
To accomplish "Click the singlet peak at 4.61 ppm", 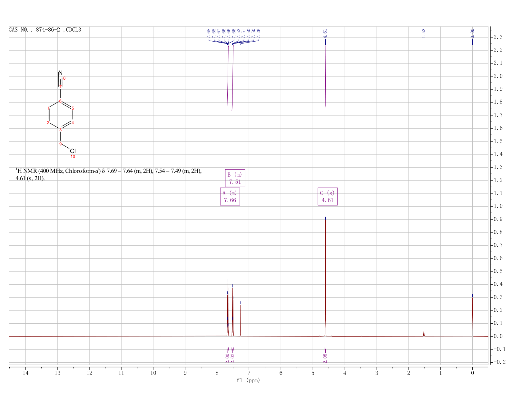I will [325, 277].
